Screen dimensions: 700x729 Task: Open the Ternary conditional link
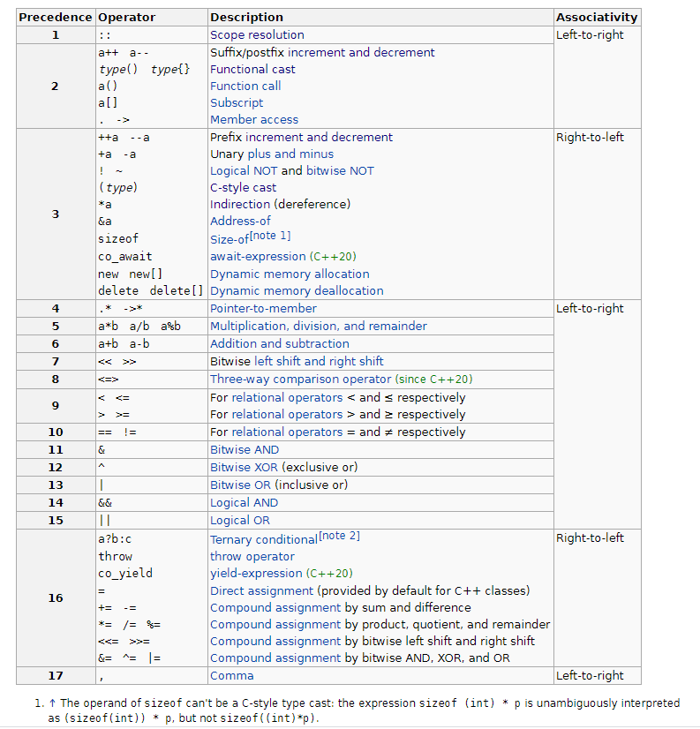[x=263, y=540]
